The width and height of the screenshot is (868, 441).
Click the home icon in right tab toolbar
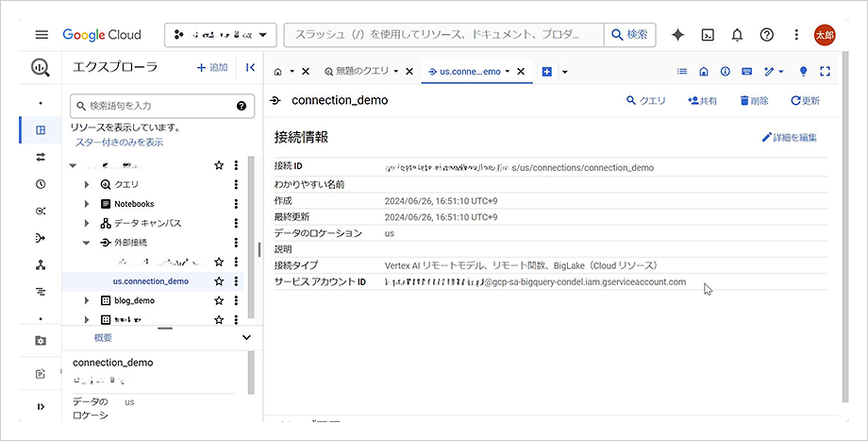click(x=704, y=72)
